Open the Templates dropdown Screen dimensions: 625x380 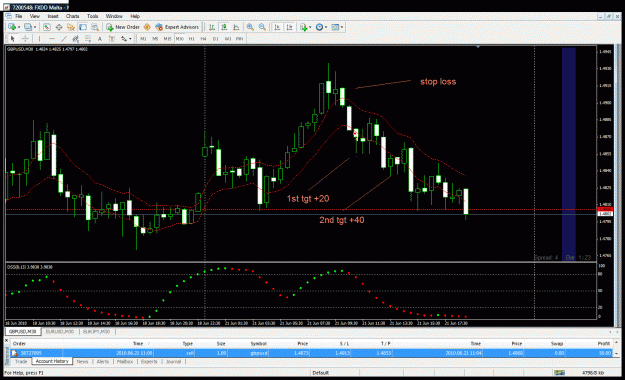(337, 27)
